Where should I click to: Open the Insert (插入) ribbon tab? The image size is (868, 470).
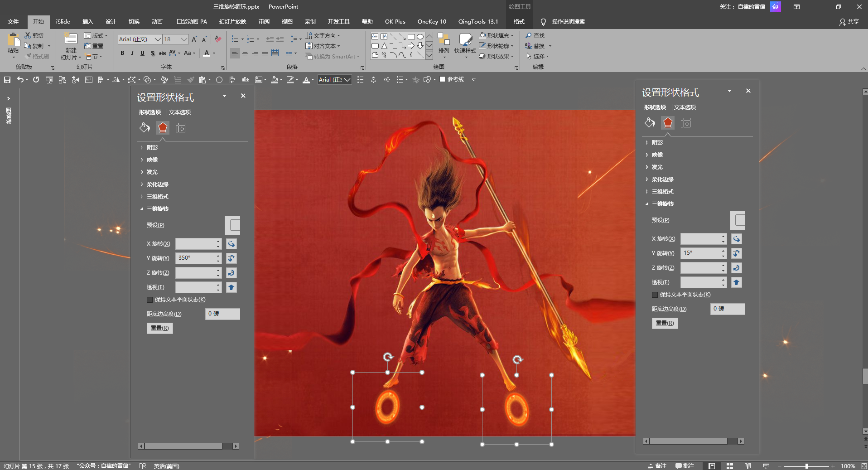click(x=87, y=21)
